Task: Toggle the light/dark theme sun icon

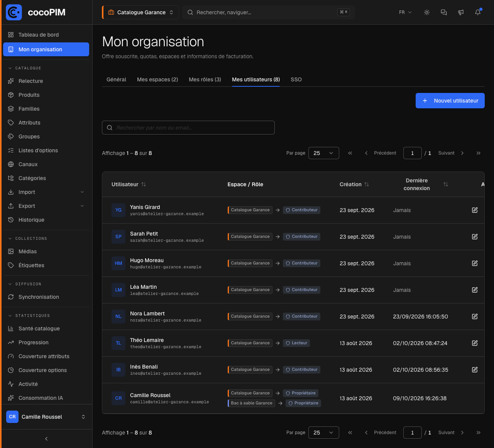Action: [427, 12]
